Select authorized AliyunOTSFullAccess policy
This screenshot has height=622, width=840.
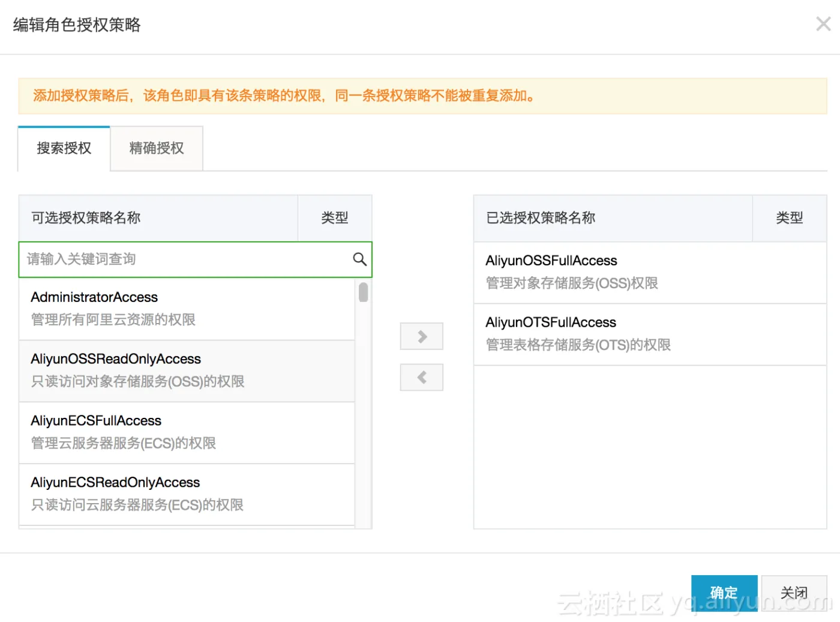tap(650, 334)
